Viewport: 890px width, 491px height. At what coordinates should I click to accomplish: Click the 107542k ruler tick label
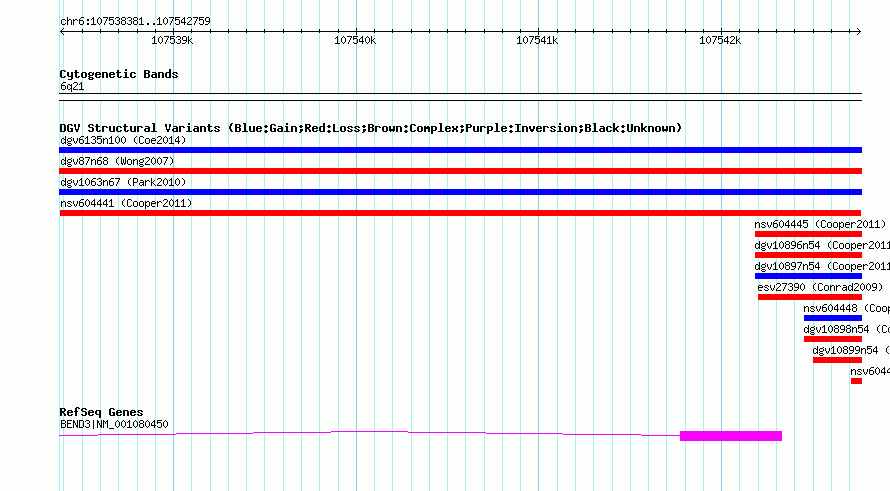tap(720, 40)
